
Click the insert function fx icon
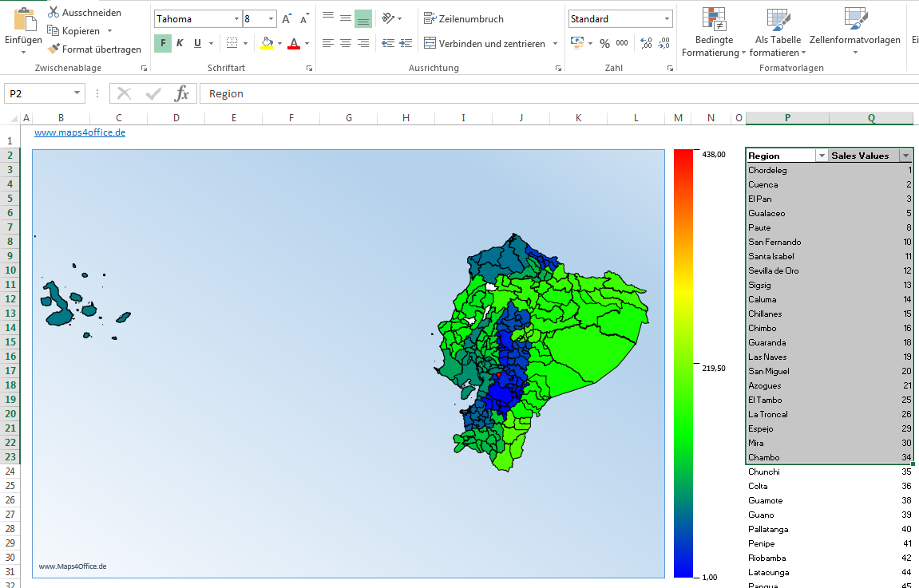tap(182, 94)
